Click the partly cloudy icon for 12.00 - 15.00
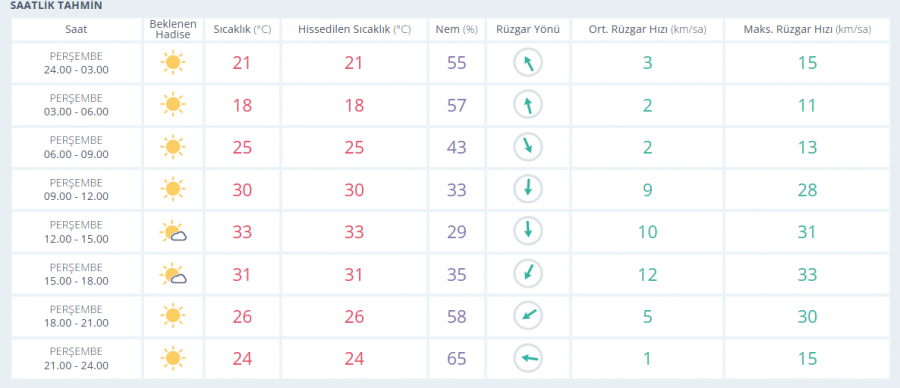900x388 pixels. pyautogui.click(x=173, y=232)
